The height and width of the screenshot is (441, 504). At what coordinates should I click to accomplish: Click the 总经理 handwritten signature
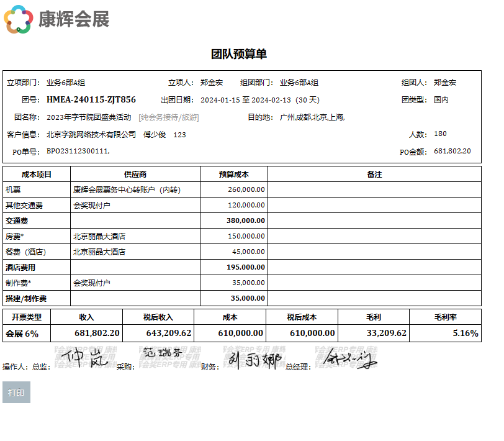349,359
